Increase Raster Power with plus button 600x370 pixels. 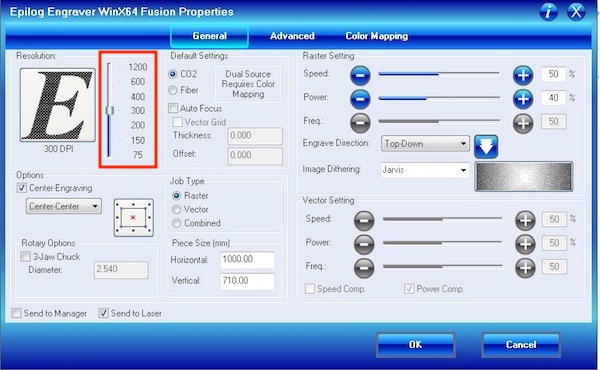[x=523, y=99]
